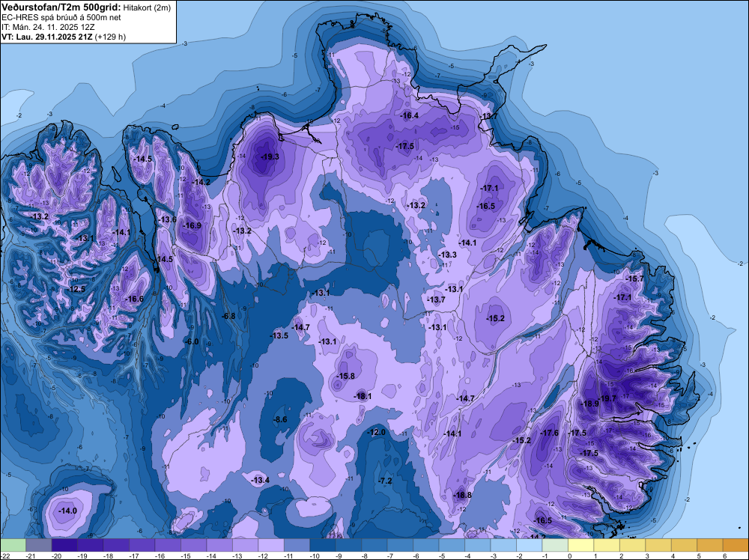Screen dimensions: 749x560
Task: Click the legend swatch labeled -11
Action: click(297, 545)
